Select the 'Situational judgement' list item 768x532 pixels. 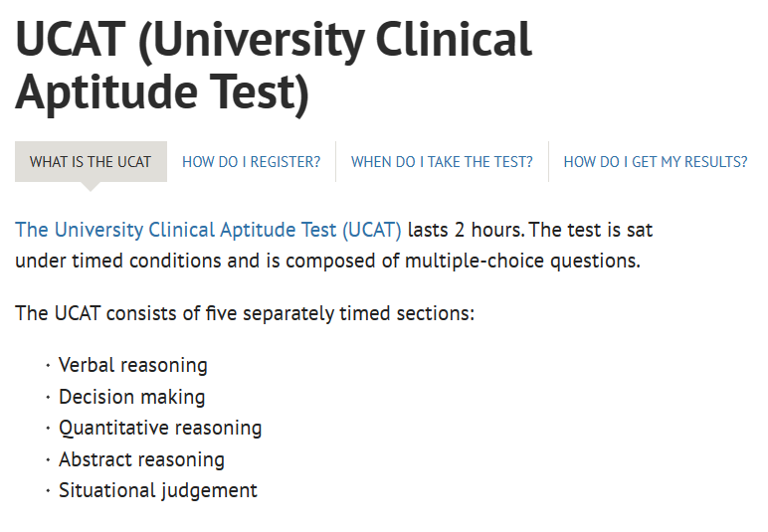click(158, 490)
